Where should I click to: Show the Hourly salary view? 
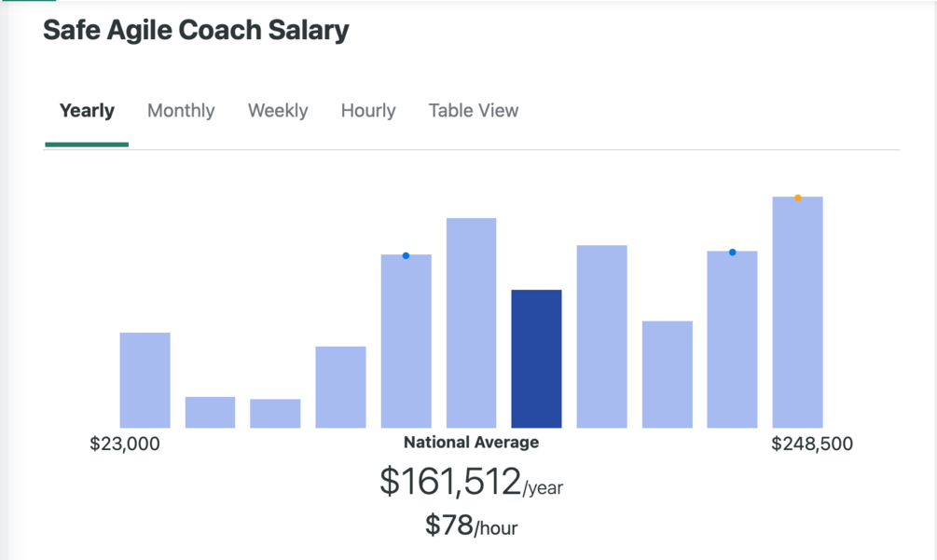(x=368, y=111)
